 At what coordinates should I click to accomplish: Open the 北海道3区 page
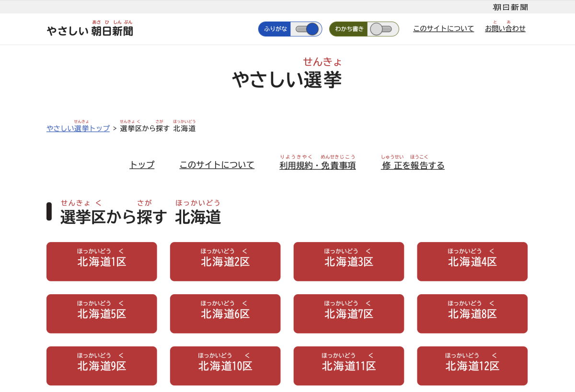(348, 262)
